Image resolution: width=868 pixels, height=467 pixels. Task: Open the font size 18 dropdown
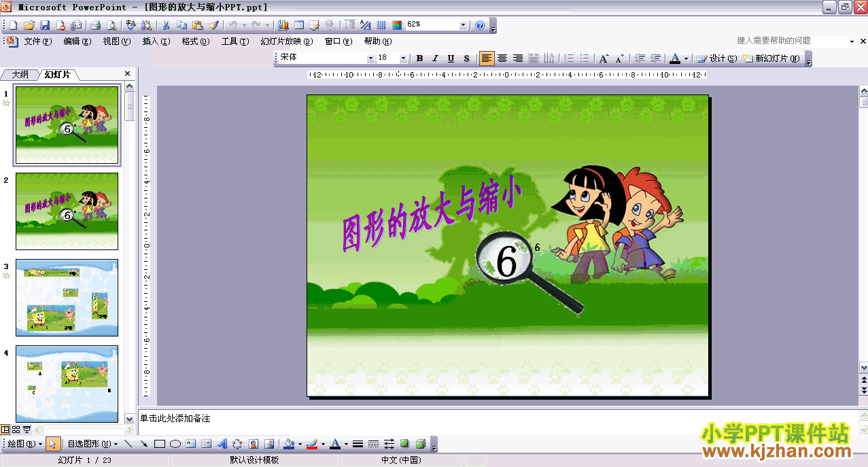point(403,58)
